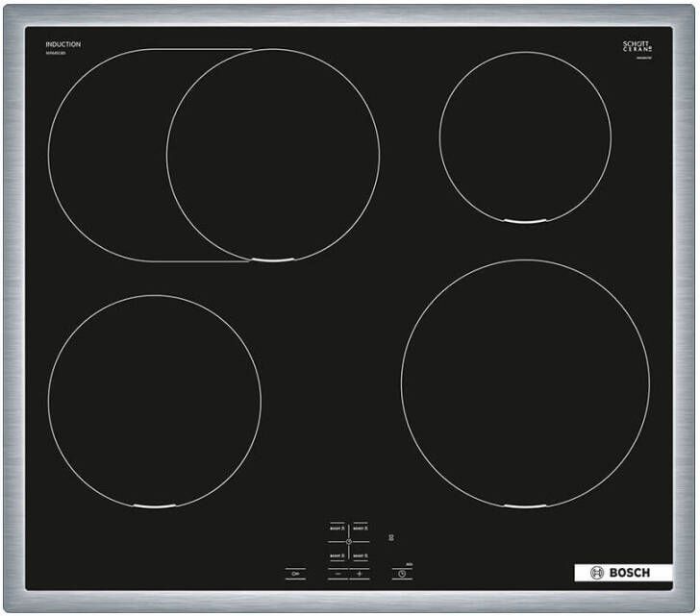
Task: Select the rear-right boost zone key
Action: [361, 529]
